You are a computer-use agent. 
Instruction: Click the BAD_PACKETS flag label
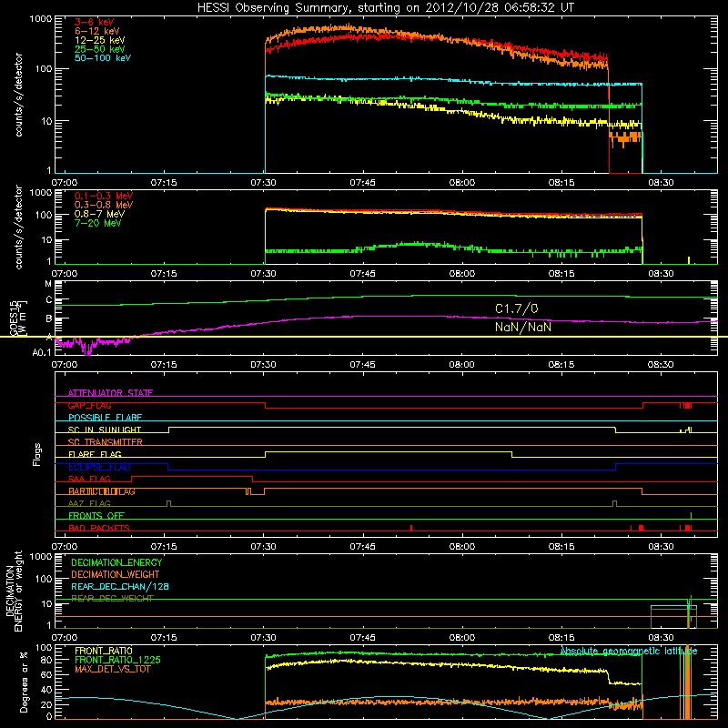click(x=99, y=528)
